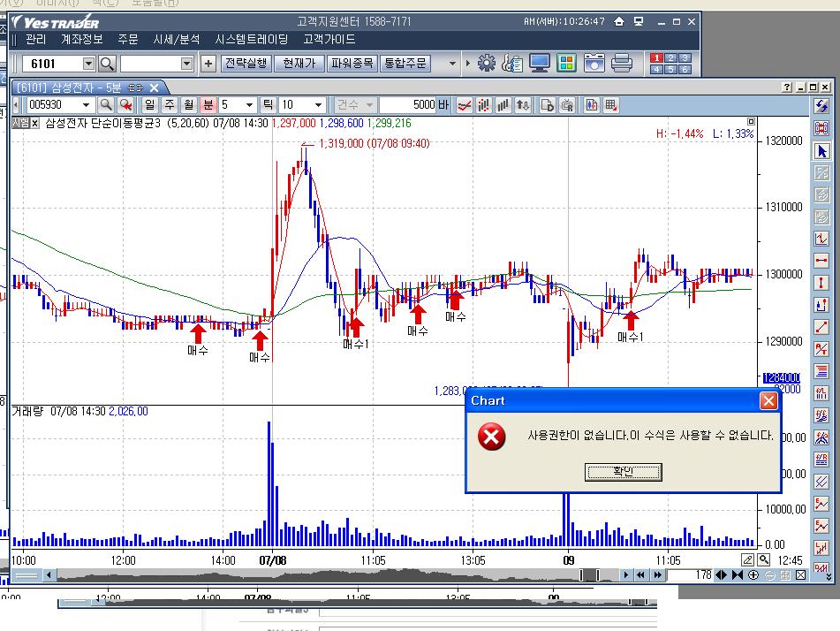
Task: Click the camera screen capture icon
Action: (594, 64)
